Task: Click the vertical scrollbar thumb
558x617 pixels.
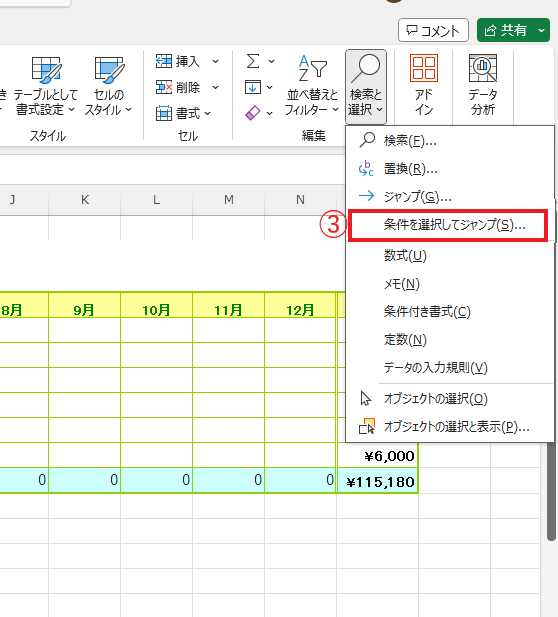Action: pyautogui.click(x=551, y=490)
